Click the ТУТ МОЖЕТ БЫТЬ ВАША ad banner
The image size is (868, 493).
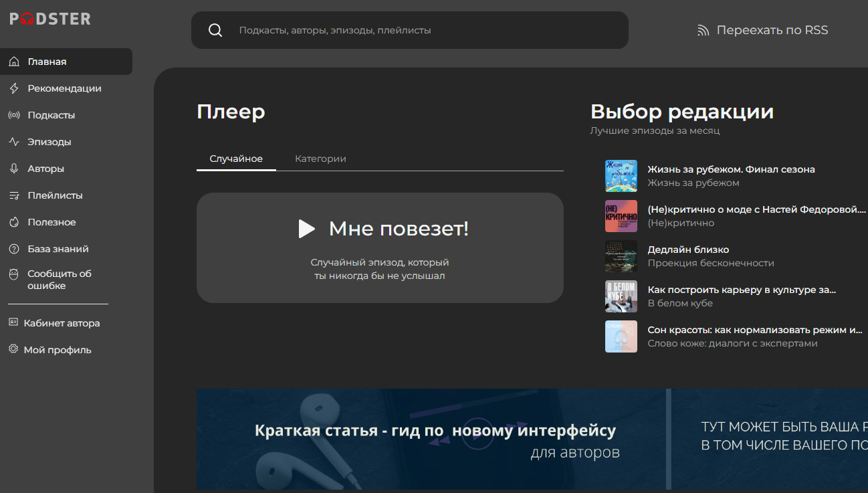point(770,439)
